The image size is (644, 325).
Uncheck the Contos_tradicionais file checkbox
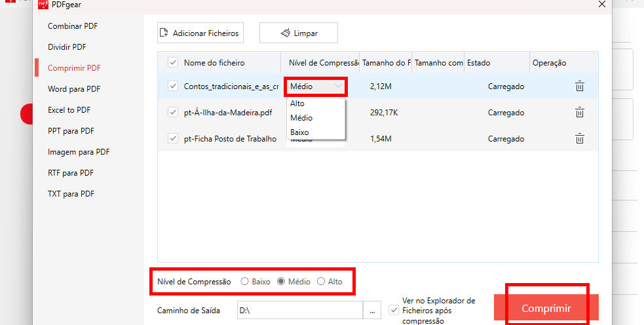click(x=173, y=86)
